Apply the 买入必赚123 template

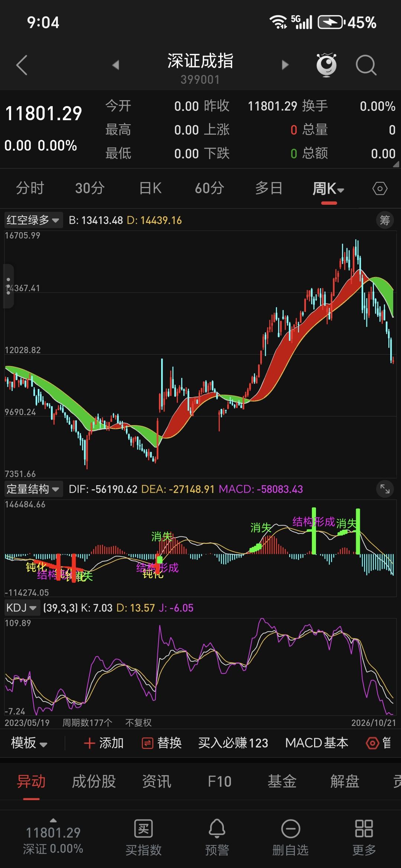pos(233,743)
